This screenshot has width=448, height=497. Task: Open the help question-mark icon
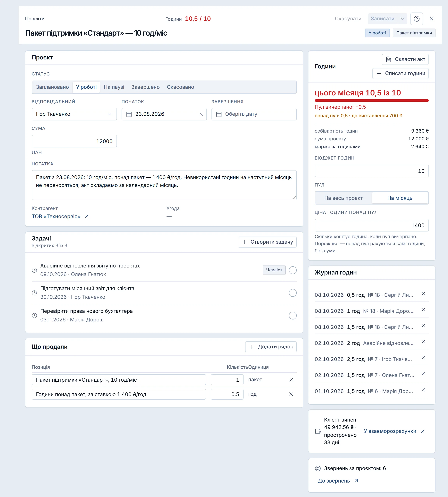[417, 19]
